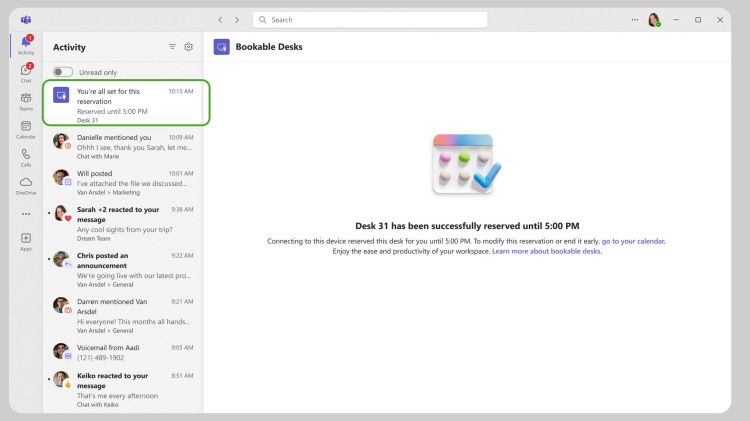Open the Calendar app in the sidebar
This screenshot has height=421, width=750.
pos(26,130)
